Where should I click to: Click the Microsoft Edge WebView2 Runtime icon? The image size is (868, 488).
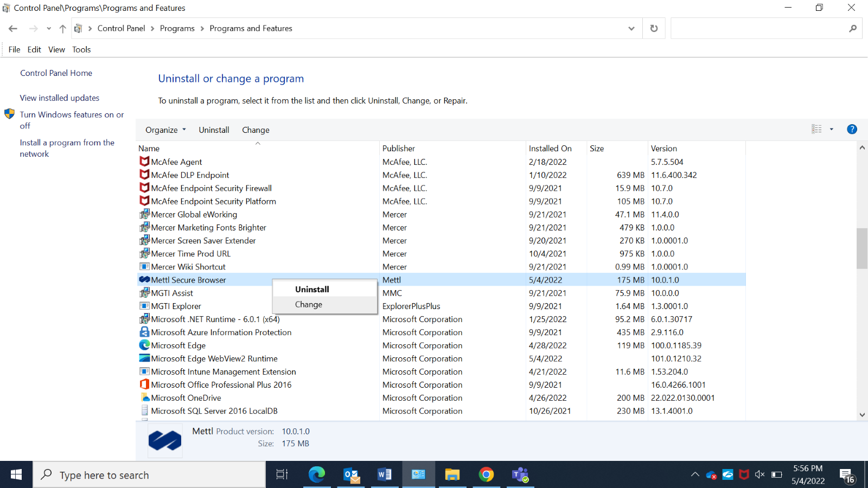point(144,358)
